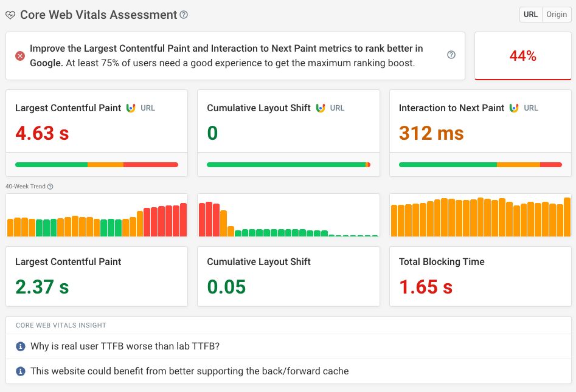Select the URL data mode
This screenshot has width=576, height=392.
(x=530, y=14)
